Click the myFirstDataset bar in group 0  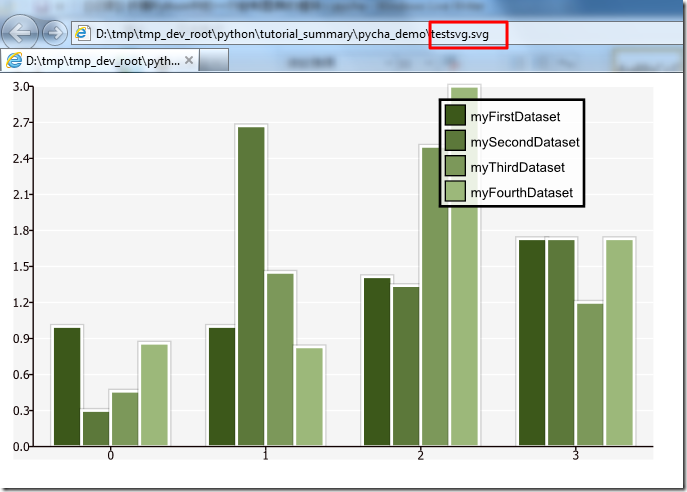67,386
